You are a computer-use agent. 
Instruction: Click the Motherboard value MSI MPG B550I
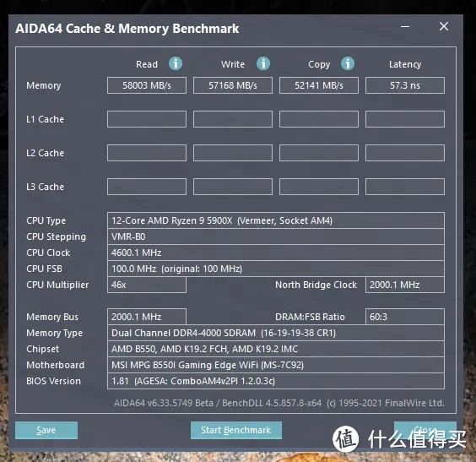pyautogui.click(x=276, y=365)
